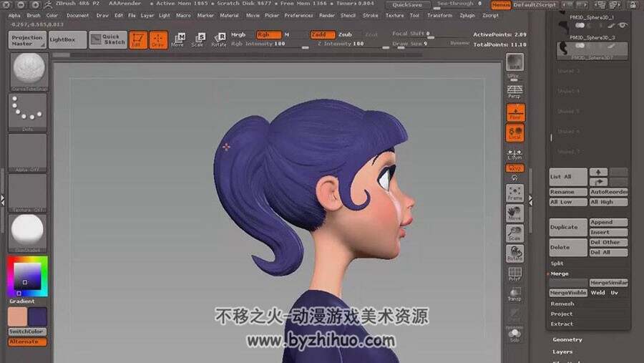Toggle the XYZ rotation mode button
This screenshot has width=644, height=363.
514,168
